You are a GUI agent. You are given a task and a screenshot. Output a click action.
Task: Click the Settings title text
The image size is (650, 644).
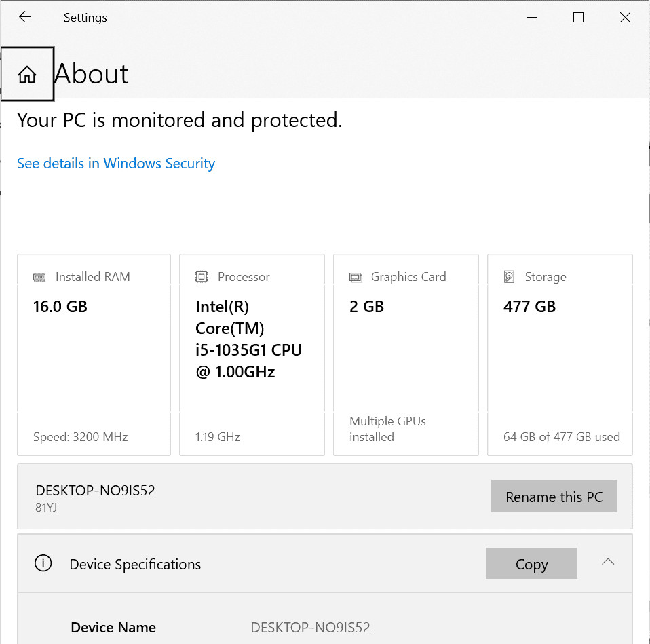85,18
